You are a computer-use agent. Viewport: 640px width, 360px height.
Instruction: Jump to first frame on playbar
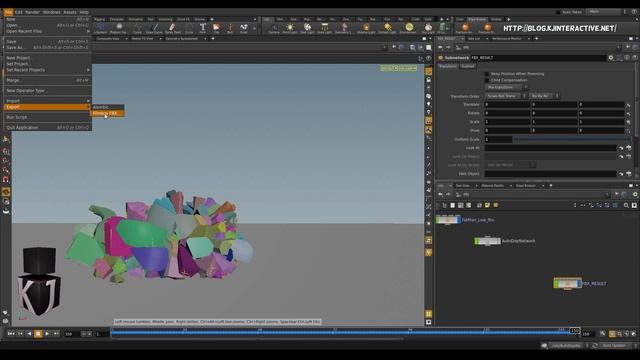pos(11,334)
